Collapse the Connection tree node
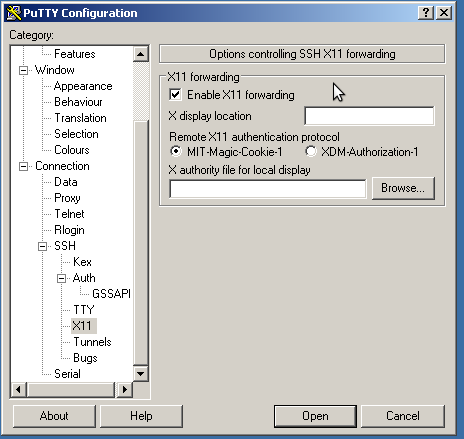 pyautogui.click(x=23, y=166)
